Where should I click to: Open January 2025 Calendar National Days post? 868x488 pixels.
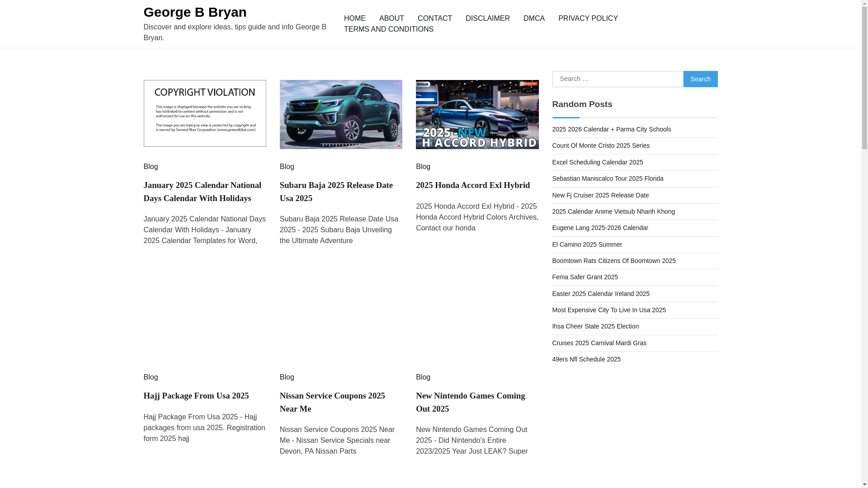coord(203,192)
